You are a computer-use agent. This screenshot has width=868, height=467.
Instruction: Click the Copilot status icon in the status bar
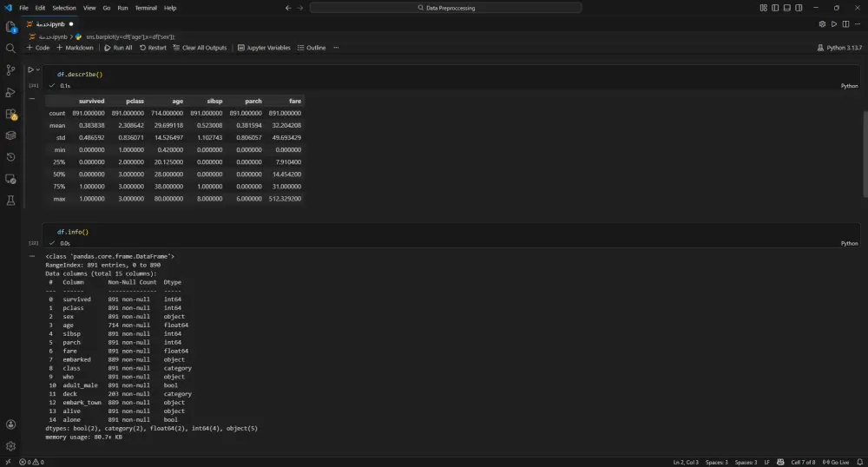pyautogui.click(x=780, y=462)
